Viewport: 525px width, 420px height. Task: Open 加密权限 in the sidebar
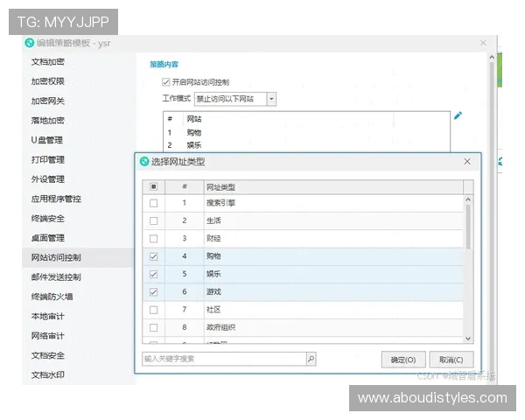[x=48, y=81]
